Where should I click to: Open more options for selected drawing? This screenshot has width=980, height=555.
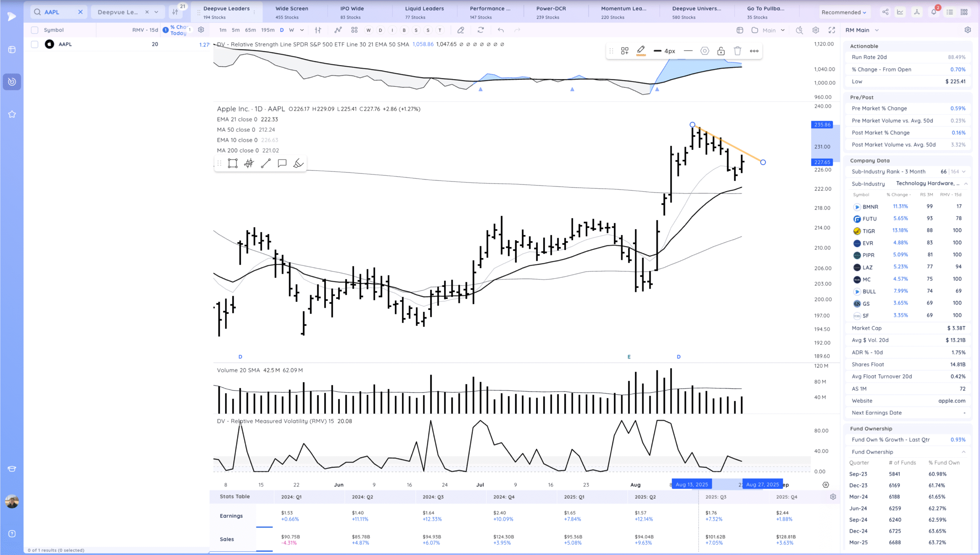[754, 51]
